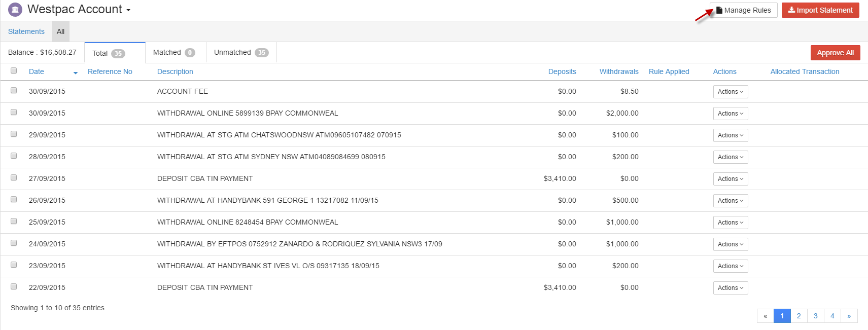Open Actions dropdown for BPAY 5899139 row
Screen dimensions: 868x330
tap(731, 114)
